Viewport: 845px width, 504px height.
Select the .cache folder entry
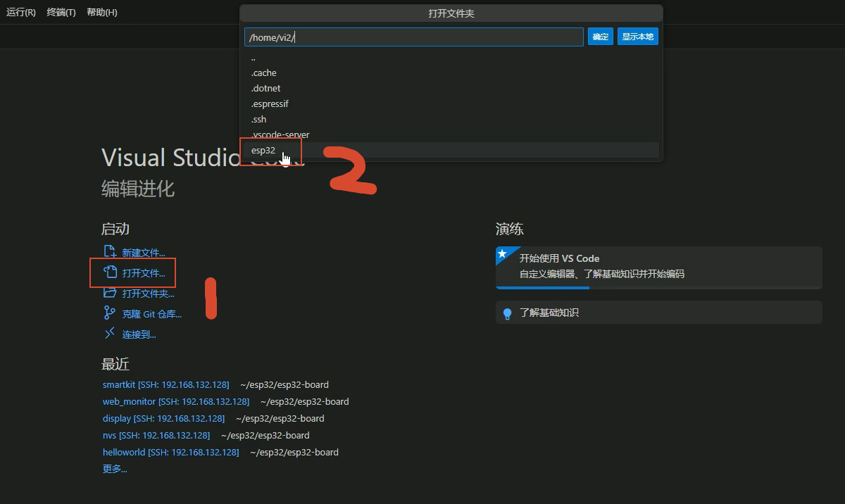tap(451, 73)
